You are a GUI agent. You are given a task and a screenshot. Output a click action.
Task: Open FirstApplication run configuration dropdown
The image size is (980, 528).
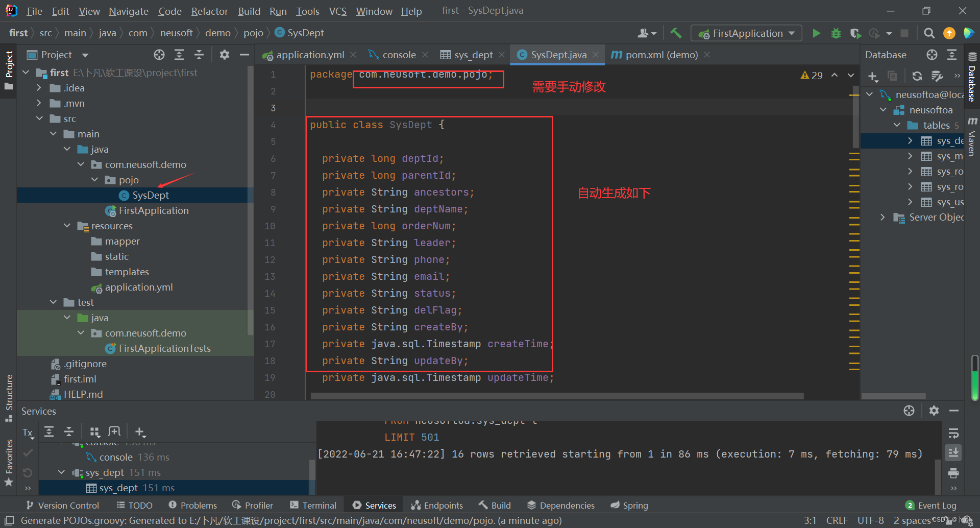pos(746,33)
